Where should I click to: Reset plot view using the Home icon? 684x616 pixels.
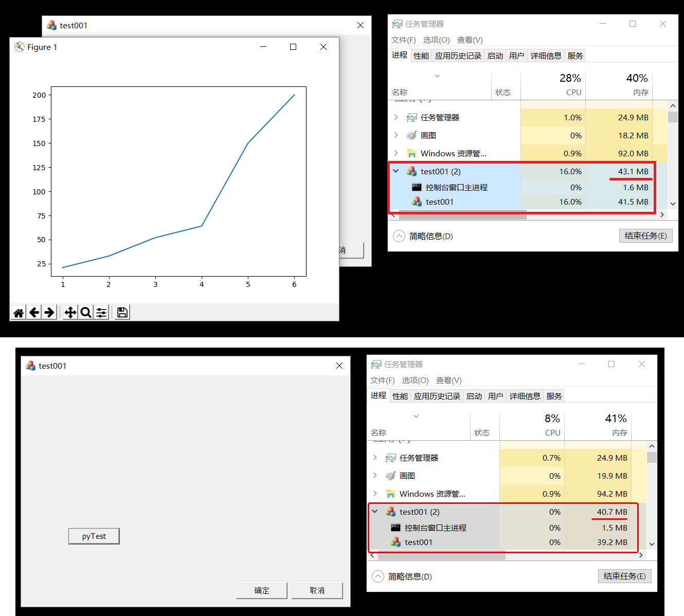click(18, 312)
